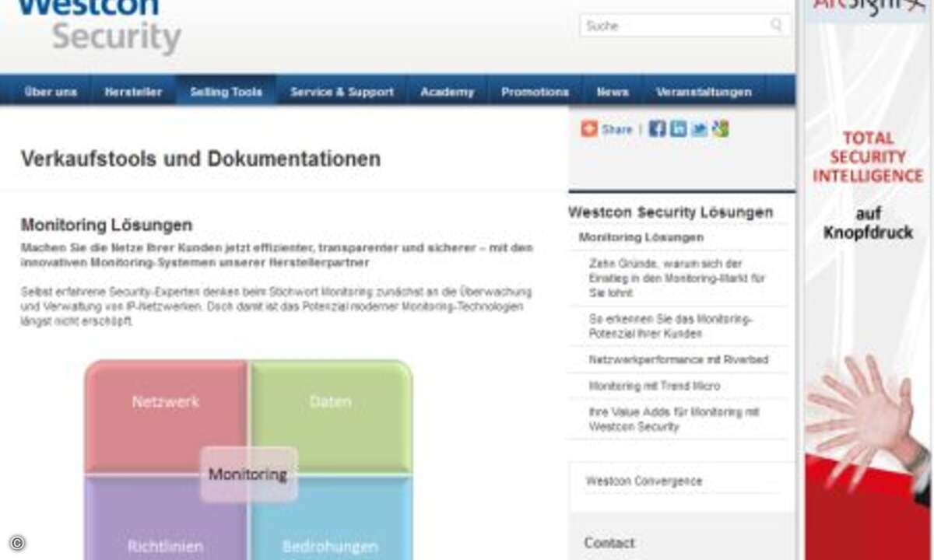The height and width of the screenshot is (560, 934).
Task: Click the Verkaufstools und Dokumentationen heading
Action: tap(201, 159)
